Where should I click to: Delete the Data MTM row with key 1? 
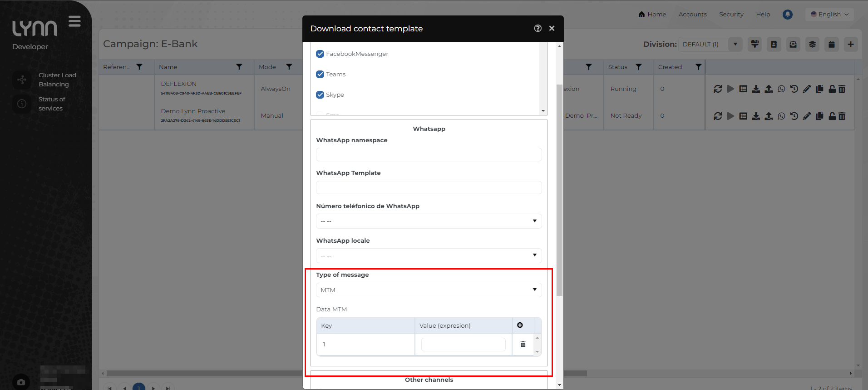[523, 344]
